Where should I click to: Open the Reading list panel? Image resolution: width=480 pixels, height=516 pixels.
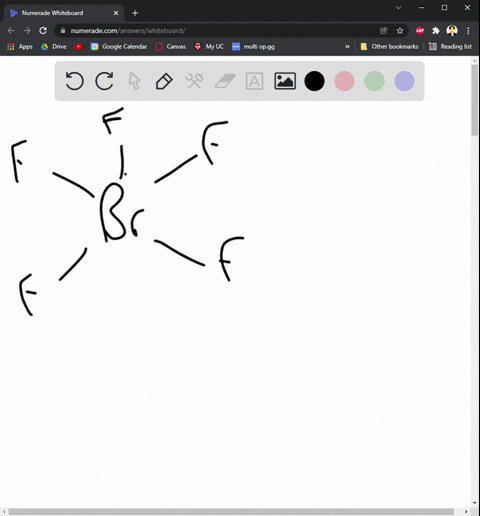pyautogui.click(x=450, y=47)
